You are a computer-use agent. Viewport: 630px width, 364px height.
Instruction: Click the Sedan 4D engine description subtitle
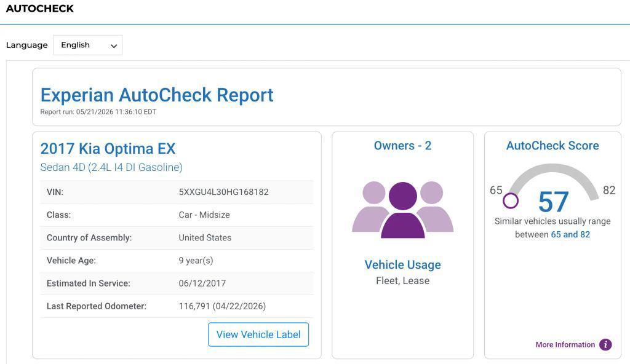(x=111, y=167)
